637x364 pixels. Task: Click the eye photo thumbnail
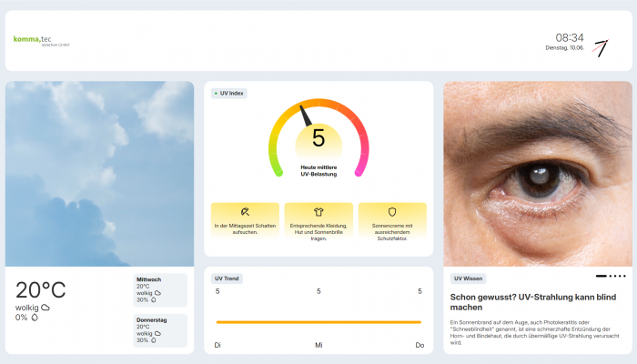(x=537, y=173)
